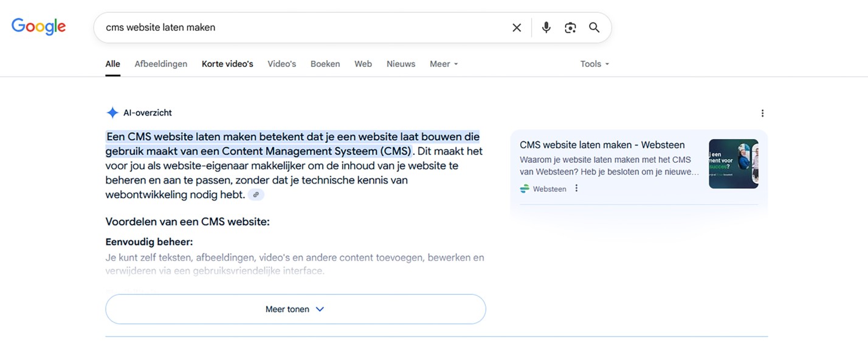This screenshot has width=868, height=347.
Task: Select the Alle tab
Action: point(112,64)
